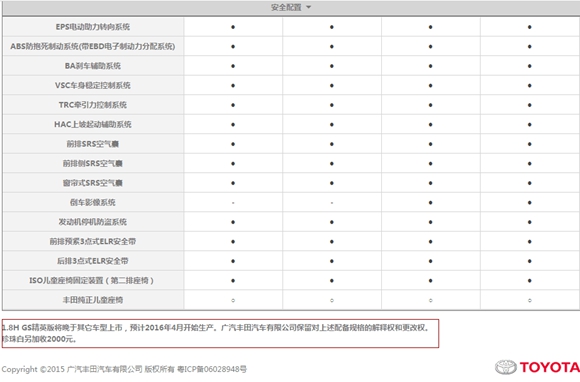The width and height of the screenshot is (580, 382).
Task: Choose the VSC车身稳定控制系统 row label
Action: click(93, 85)
